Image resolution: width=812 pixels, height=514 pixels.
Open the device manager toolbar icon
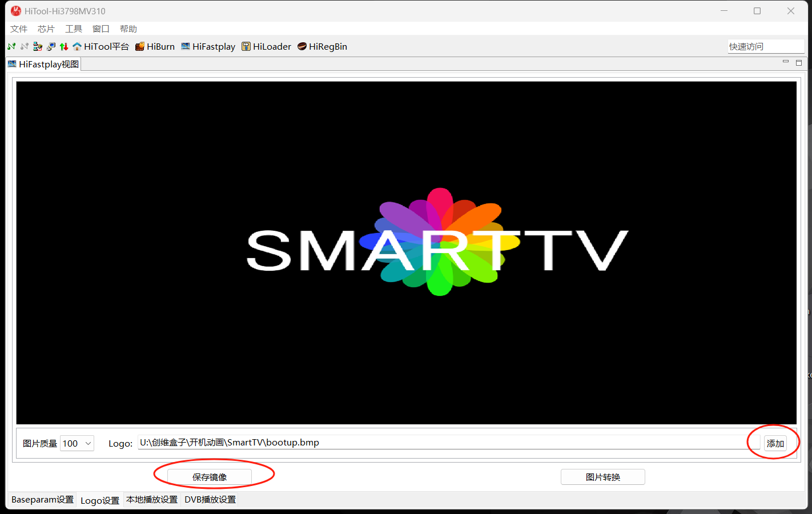38,46
